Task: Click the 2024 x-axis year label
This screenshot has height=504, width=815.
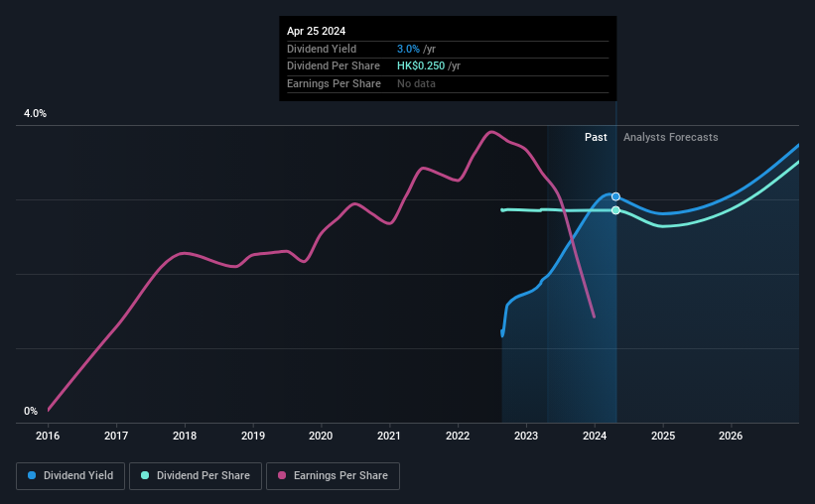Action: click(x=595, y=436)
